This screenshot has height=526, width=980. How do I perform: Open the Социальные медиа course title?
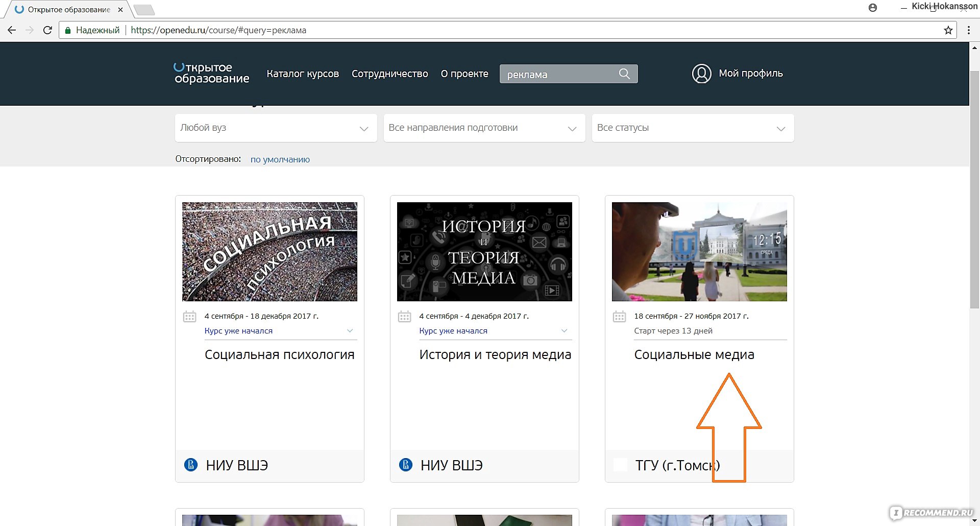tap(694, 355)
